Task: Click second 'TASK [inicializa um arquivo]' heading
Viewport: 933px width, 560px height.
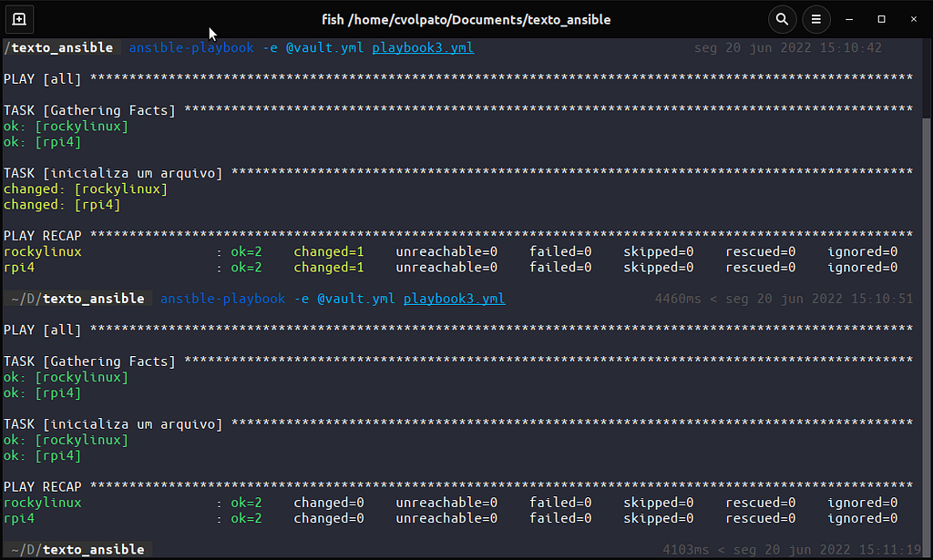Action: 113,423
